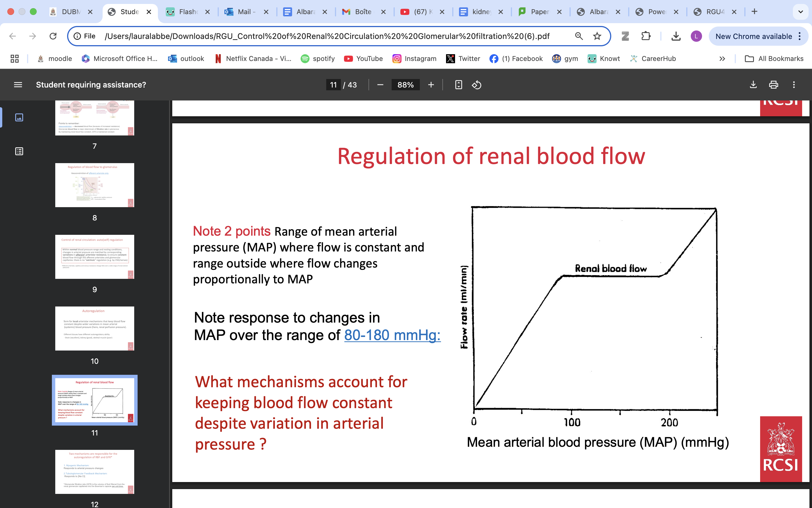812x508 pixels.
Task: Zoom out with the minus button
Action: [380, 85]
